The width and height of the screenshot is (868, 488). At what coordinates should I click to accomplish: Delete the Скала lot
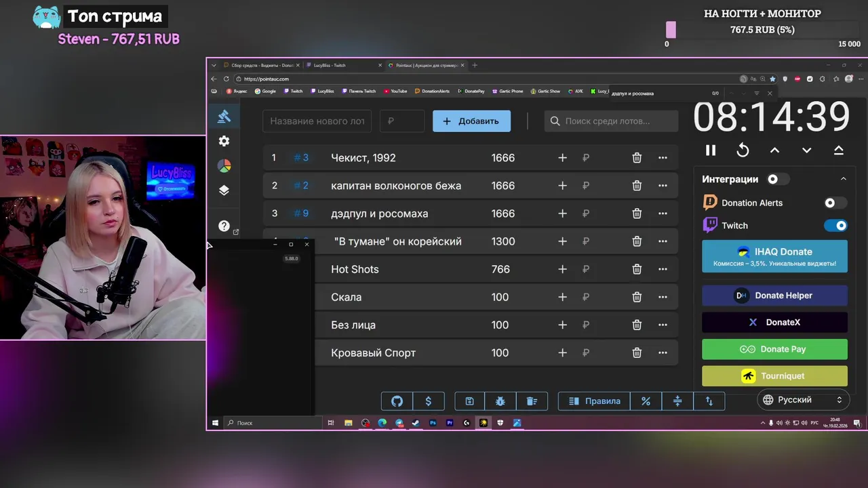[x=637, y=297]
